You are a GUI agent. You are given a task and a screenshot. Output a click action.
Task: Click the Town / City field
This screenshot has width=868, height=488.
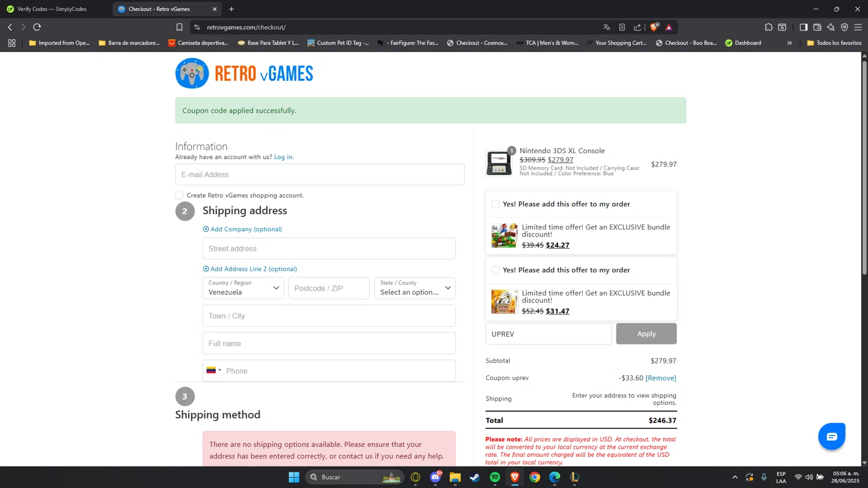coord(329,316)
